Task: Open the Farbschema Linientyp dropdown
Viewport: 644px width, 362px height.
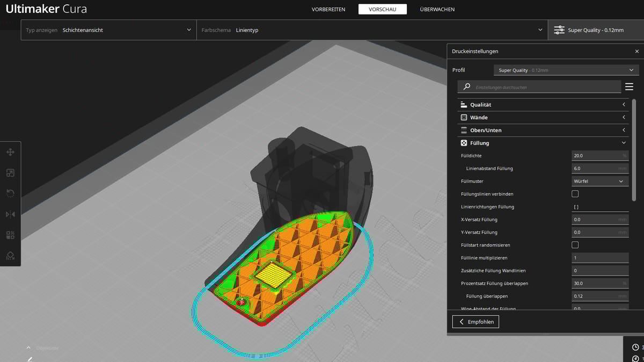Action: (x=372, y=30)
